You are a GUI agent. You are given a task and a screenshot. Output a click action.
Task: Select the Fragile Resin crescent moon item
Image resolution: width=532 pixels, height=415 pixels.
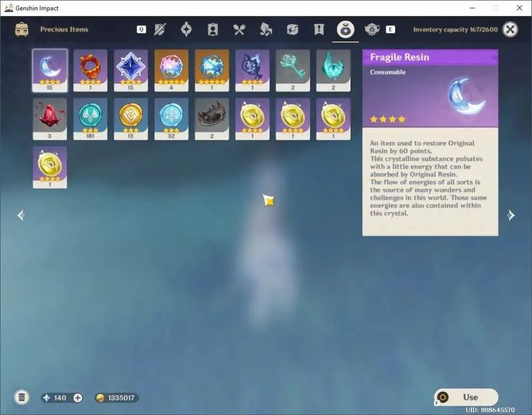pos(50,70)
